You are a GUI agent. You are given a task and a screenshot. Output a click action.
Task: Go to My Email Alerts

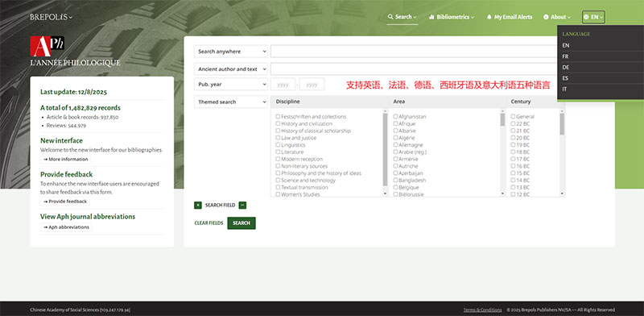click(x=510, y=17)
